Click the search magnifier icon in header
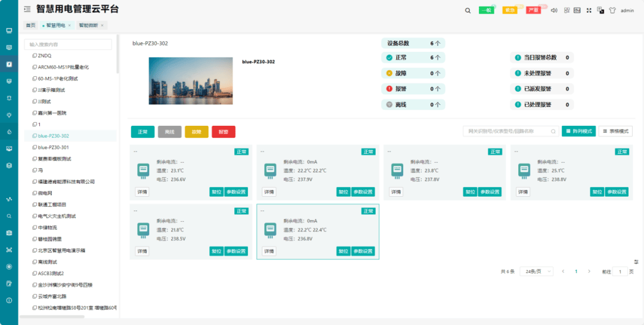Viewport: 644px width, 325px height. (467, 10)
